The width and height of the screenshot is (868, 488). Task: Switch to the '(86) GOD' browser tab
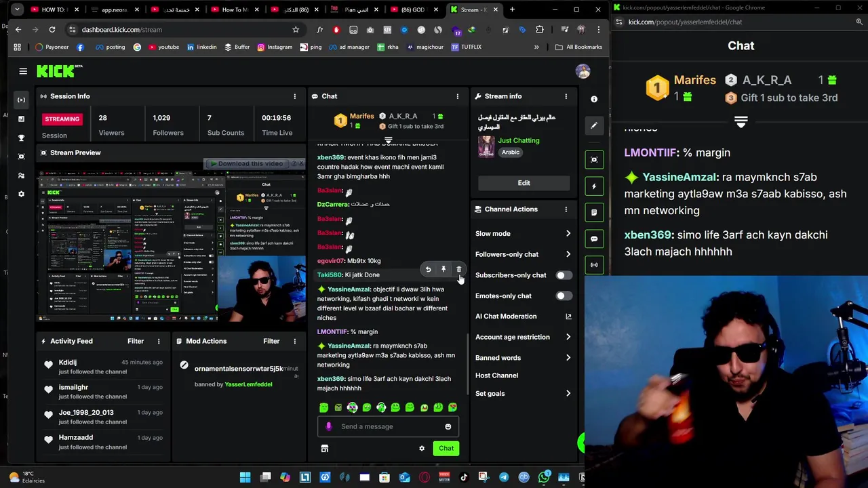click(x=414, y=9)
